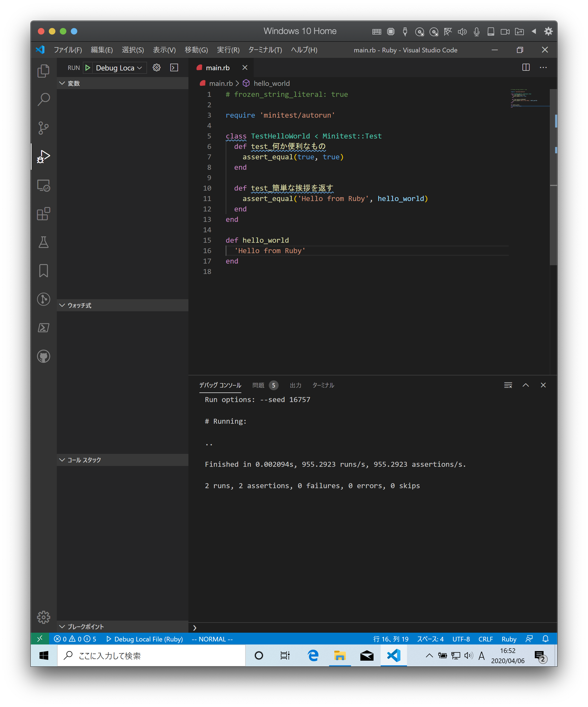Open Source Control view icon

[x=43, y=128]
